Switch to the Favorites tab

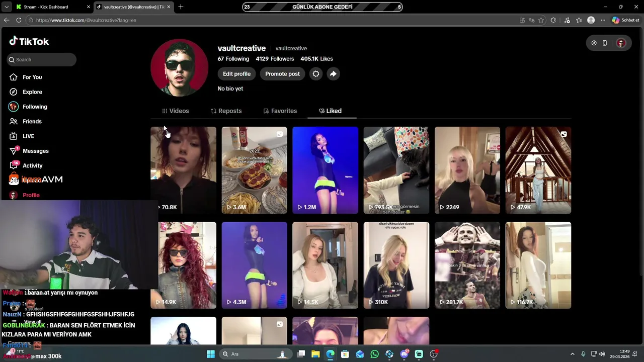[x=280, y=111]
